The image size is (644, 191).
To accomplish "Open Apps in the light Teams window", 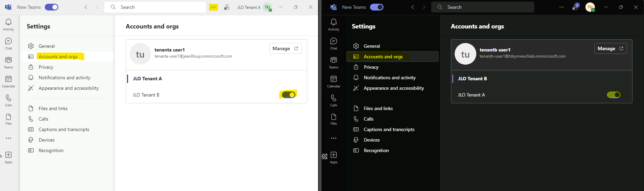I will tap(8, 158).
